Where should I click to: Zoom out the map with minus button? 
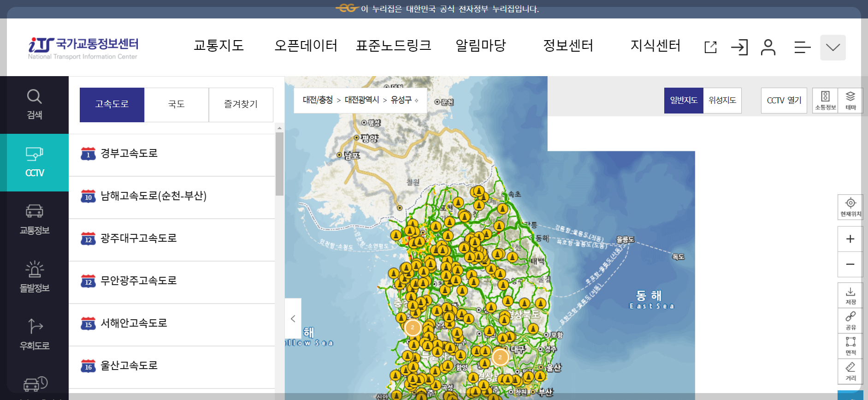[x=850, y=264]
